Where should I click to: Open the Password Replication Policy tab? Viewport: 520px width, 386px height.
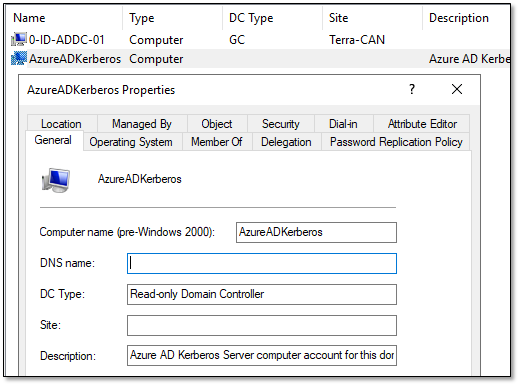[x=396, y=142]
